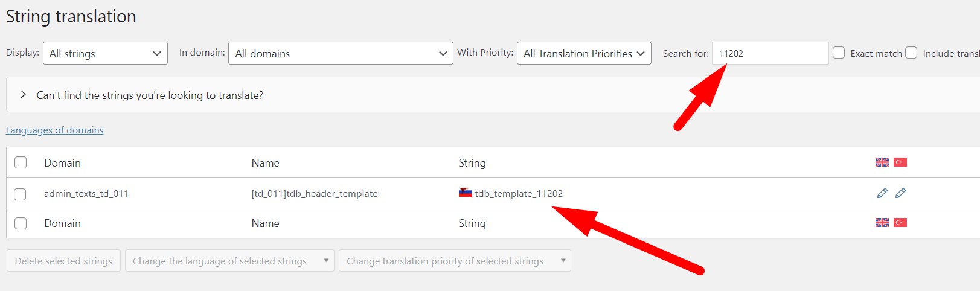
Task: Click the Search for input field
Action: [770, 53]
